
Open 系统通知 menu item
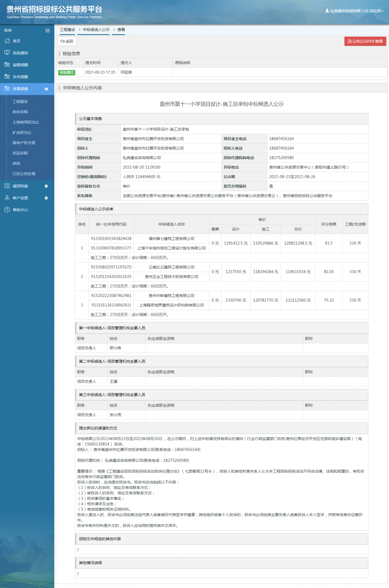pos(20,53)
